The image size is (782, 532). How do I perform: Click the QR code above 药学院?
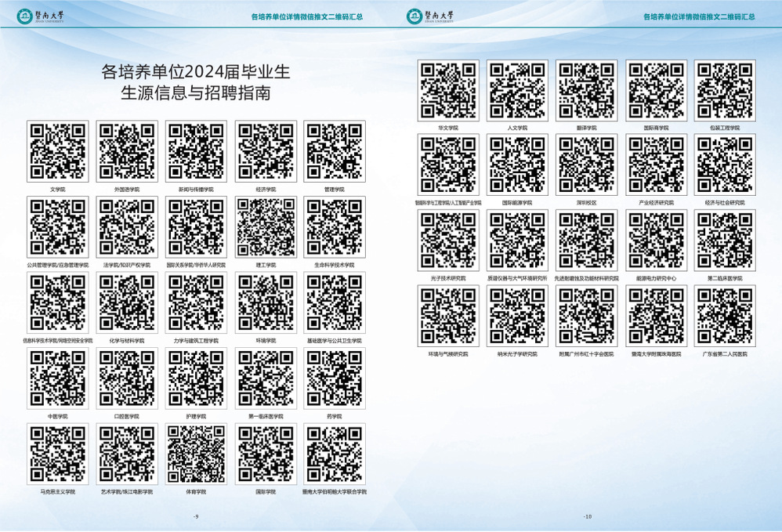[x=334, y=378]
